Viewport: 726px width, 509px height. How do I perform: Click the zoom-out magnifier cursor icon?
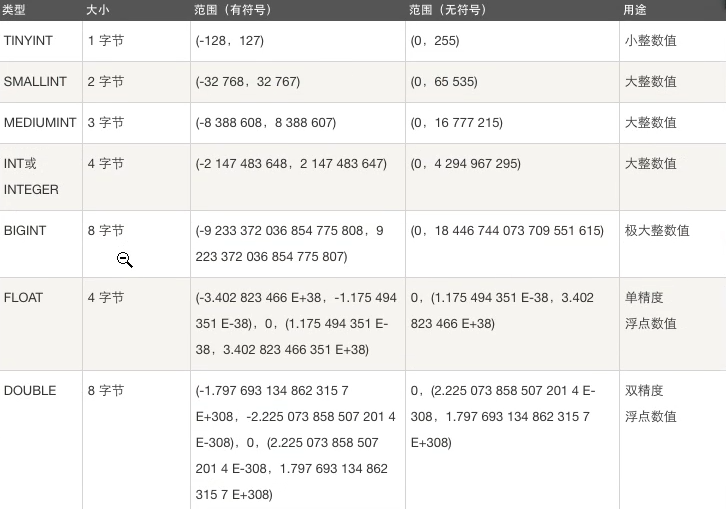[125, 260]
